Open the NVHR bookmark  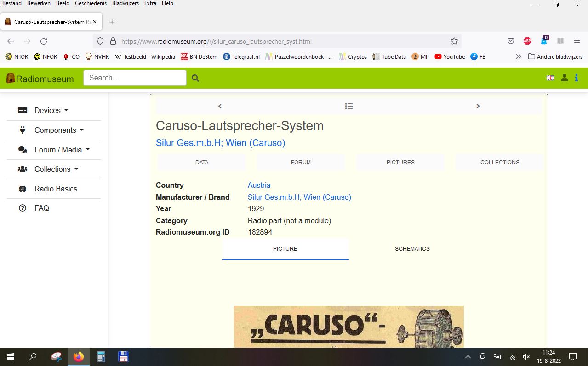(97, 57)
